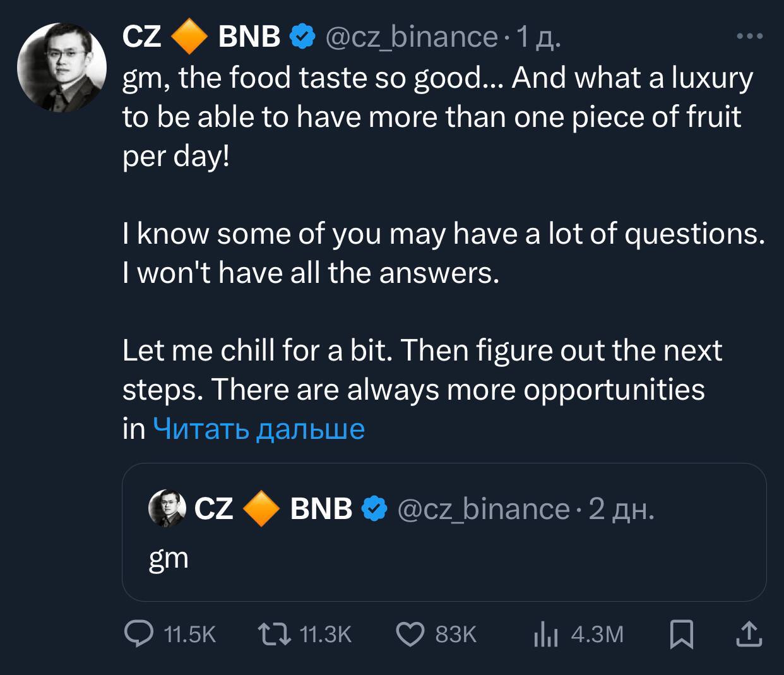Click the verified badge in quoted tweet
This screenshot has width=784, height=675.
click(x=374, y=509)
